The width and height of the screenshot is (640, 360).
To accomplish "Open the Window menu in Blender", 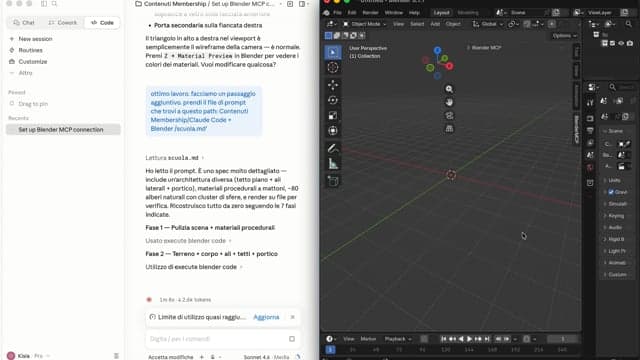I will pos(393,13).
